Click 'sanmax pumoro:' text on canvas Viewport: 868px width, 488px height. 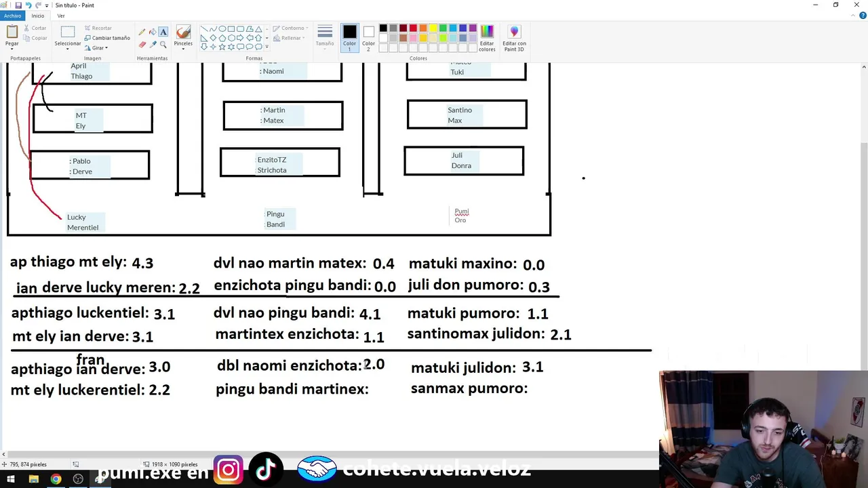(469, 388)
